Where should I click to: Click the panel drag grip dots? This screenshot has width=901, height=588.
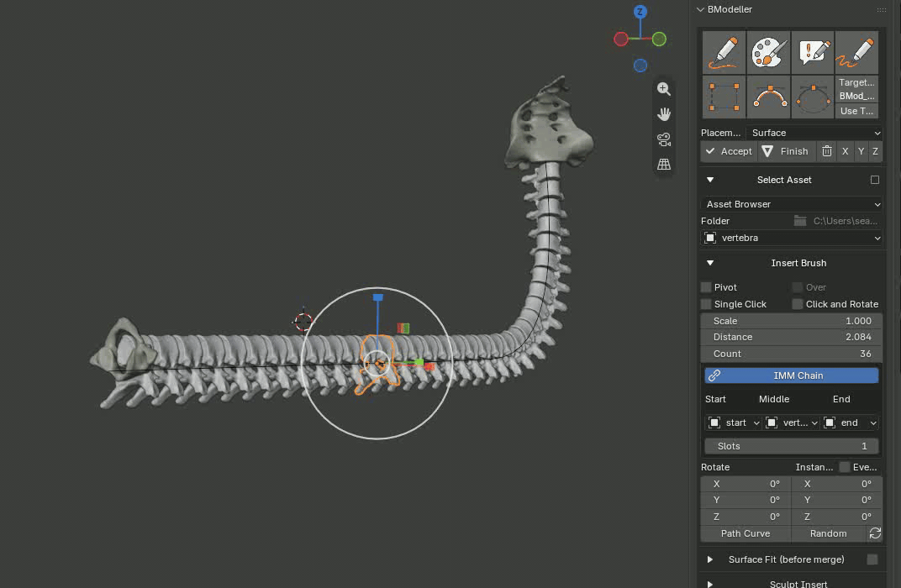tap(881, 10)
